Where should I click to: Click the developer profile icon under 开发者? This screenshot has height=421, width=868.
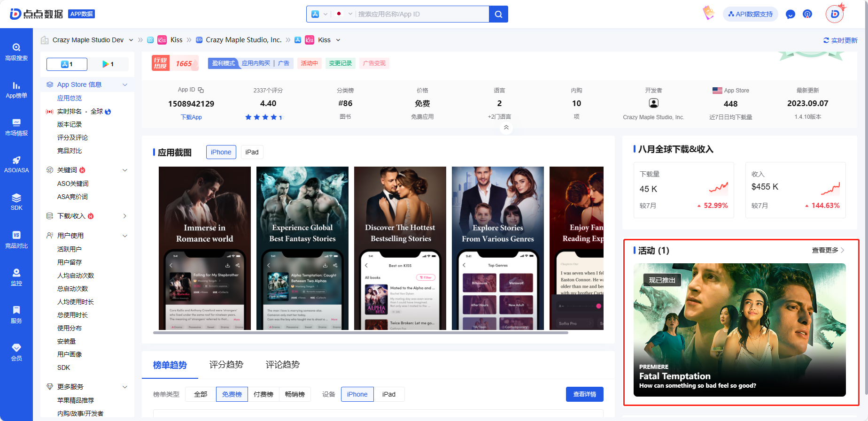tap(653, 103)
